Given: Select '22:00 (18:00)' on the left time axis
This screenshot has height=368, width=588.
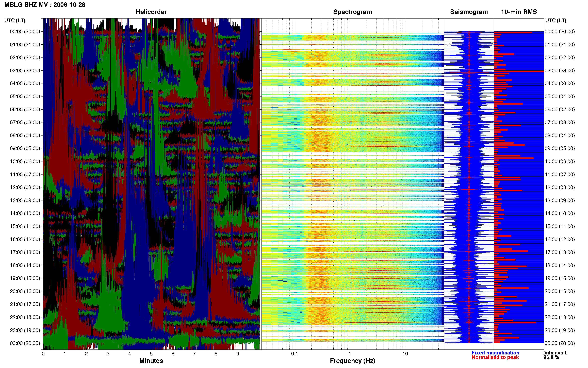Looking at the screenshot, I should (x=25, y=317).
